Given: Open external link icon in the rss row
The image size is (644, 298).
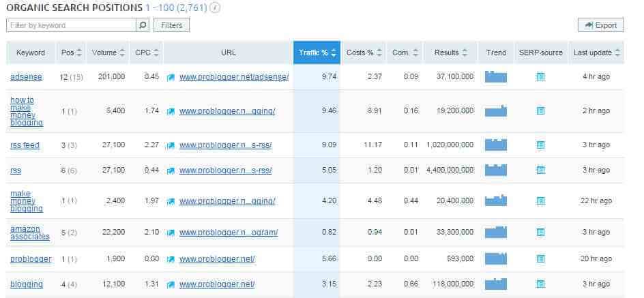Looking at the screenshot, I should tap(171, 170).
